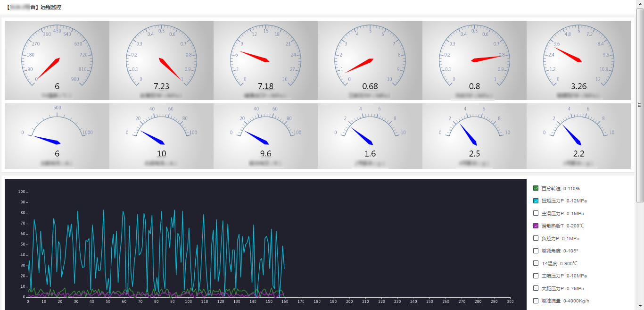The width and height of the screenshot is (644, 310).
Task: Click the page scrollbar up arrow
Action: point(640,4)
